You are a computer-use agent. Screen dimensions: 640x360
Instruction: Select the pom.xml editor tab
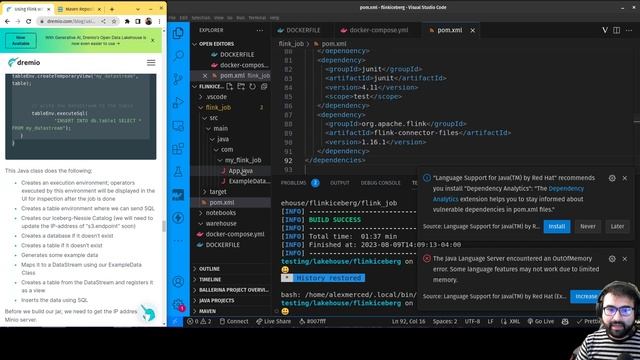(x=449, y=30)
